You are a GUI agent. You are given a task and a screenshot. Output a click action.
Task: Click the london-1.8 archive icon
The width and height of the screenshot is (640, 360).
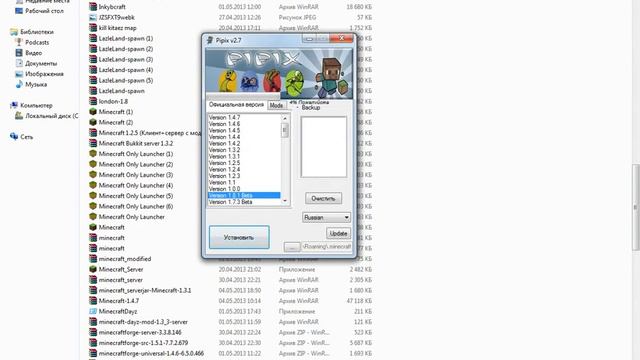coord(93,101)
